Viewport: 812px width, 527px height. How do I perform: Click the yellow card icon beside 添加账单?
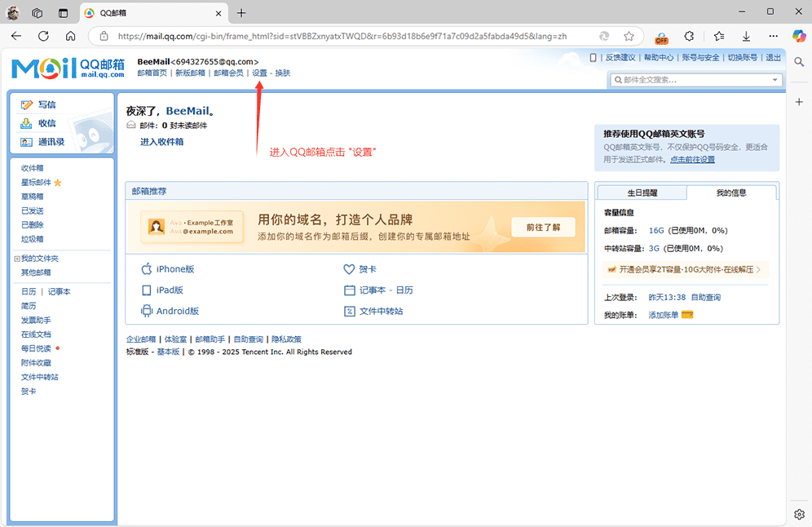687,315
